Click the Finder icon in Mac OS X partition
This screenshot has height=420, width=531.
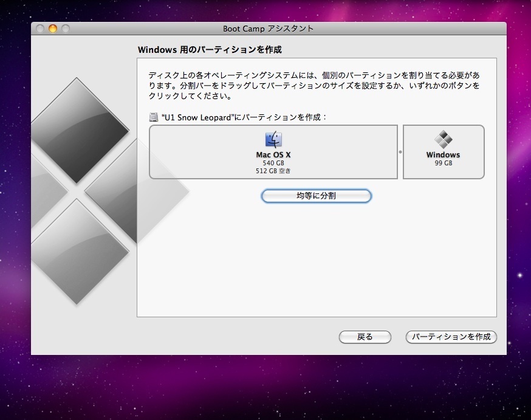pyautogui.click(x=273, y=139)
